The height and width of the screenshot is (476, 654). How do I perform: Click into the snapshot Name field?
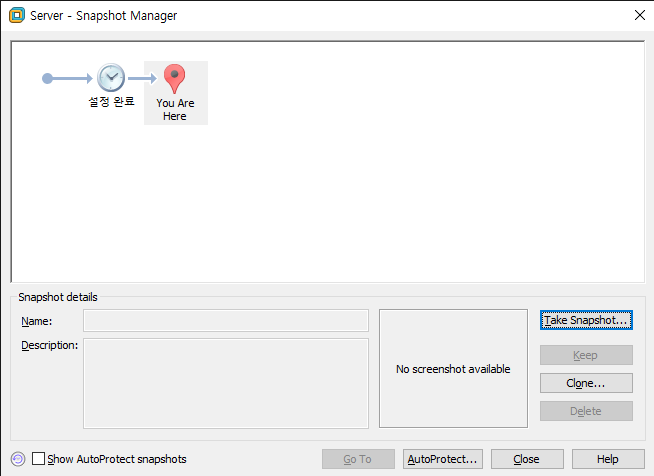tap(226, 320)
